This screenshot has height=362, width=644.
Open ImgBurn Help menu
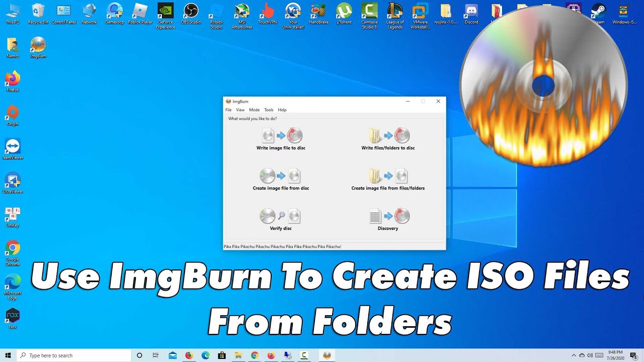282,110
